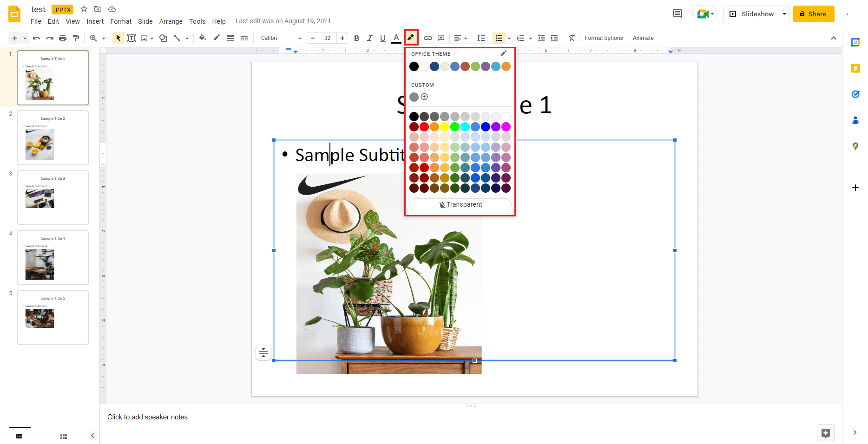Expand the Slideshow options arrow
Screen dimensions: 868x444
coord(784,14)
